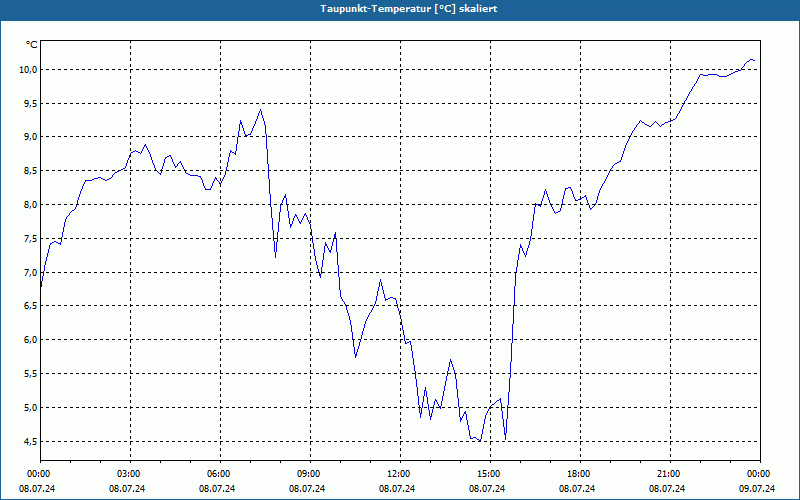
Task: Pick the '7,5' y-axis label
Action: click(x=31, y=238)
